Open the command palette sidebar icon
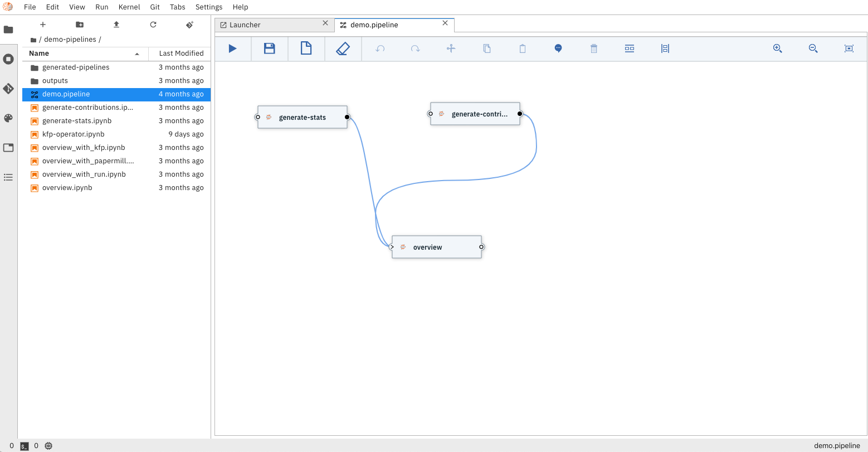Viewport: 868px width, 452px height. [8, 118]
